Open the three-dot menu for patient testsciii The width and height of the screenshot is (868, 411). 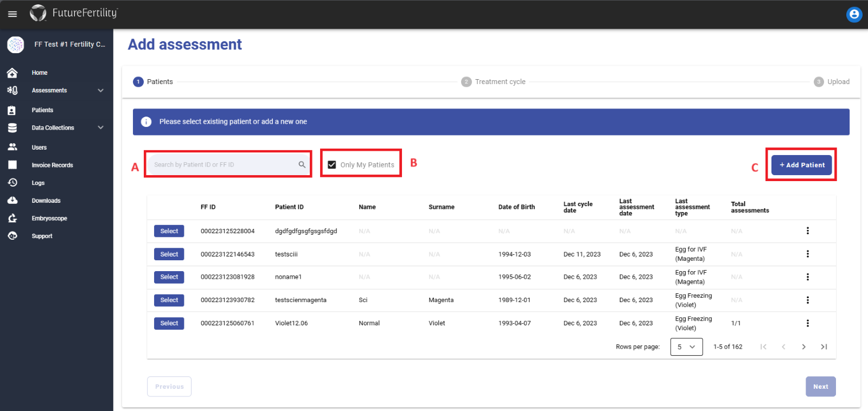(807, 254)
